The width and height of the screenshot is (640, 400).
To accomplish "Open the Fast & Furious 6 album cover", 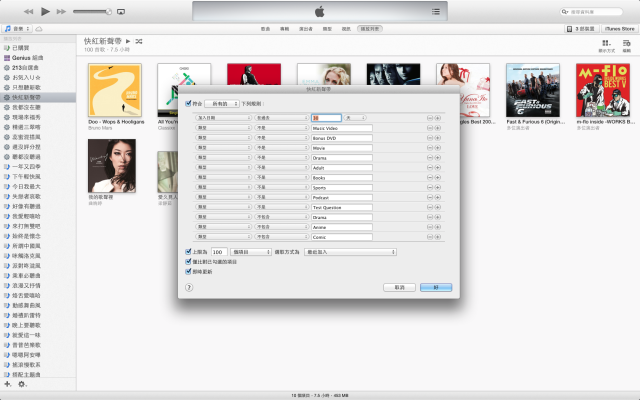I will [x=533, y=90].
